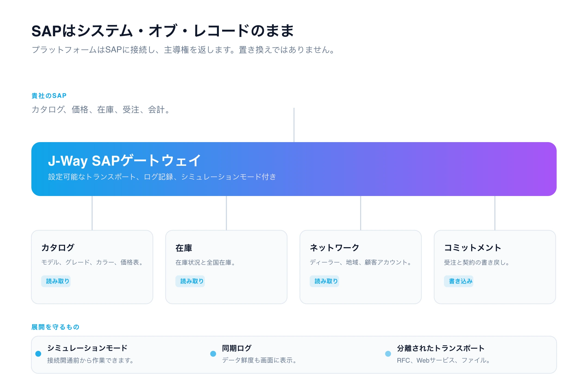Click the 貴社のSAP label
This screenshot has width=588, height=392.
pyautogui.click(x=49, y=96)
